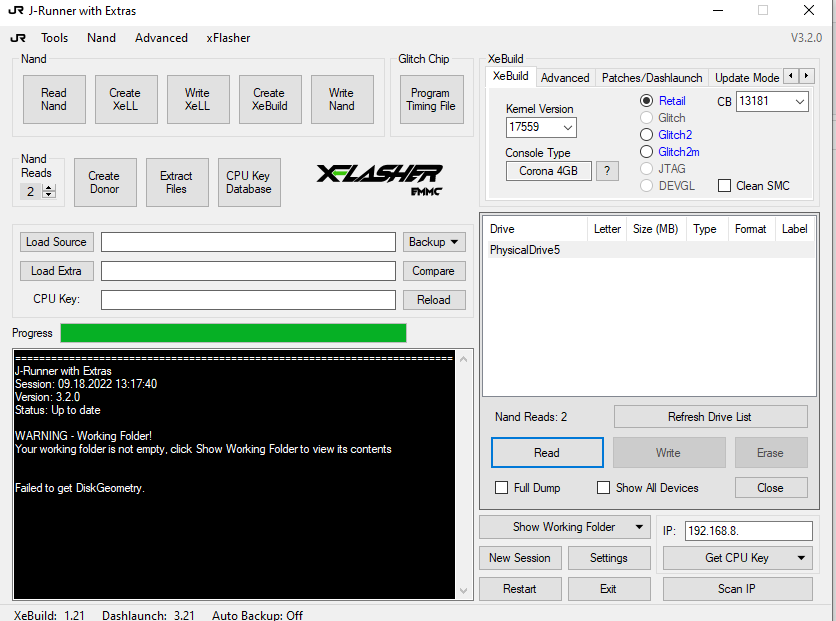836x621 pixels.
Task: Open the Backup dropdown button
Action: click(433, 242)
